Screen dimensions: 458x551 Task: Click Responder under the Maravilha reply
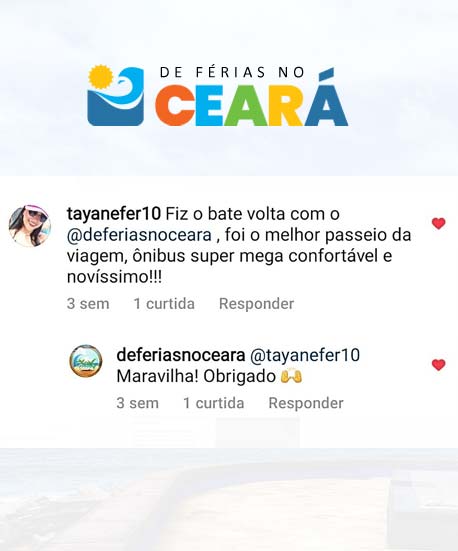pos(306,403)
